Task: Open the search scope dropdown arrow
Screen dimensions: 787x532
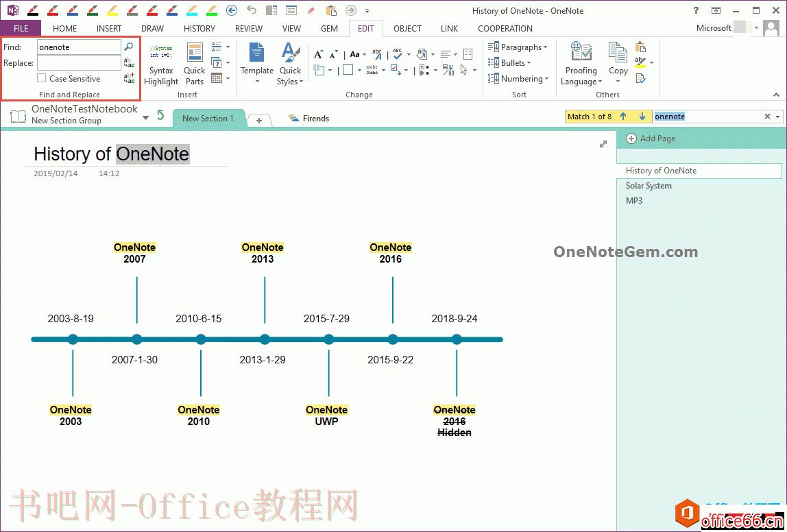Action: coord(778,117)
